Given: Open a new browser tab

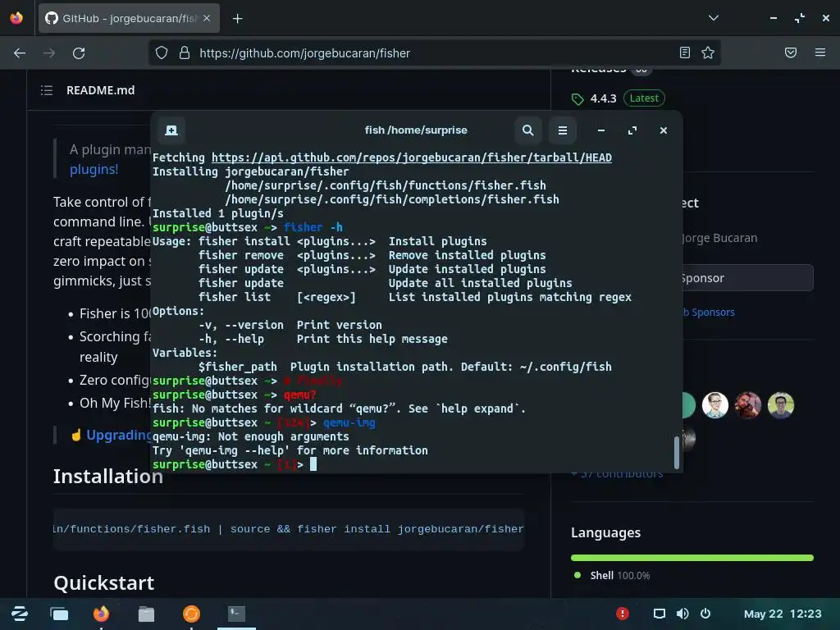Looking at the screenshot, I should click(237, 19).
